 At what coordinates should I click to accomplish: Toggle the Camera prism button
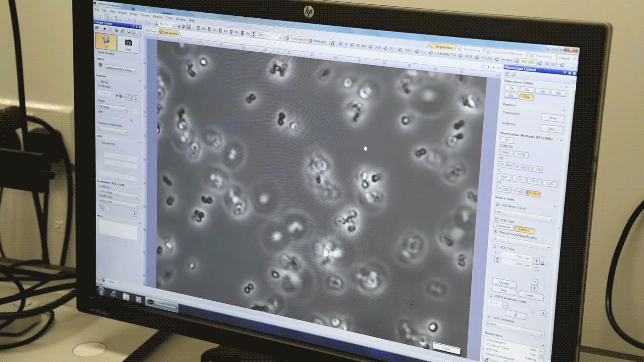pyautogui.click(x=524, y=230)
